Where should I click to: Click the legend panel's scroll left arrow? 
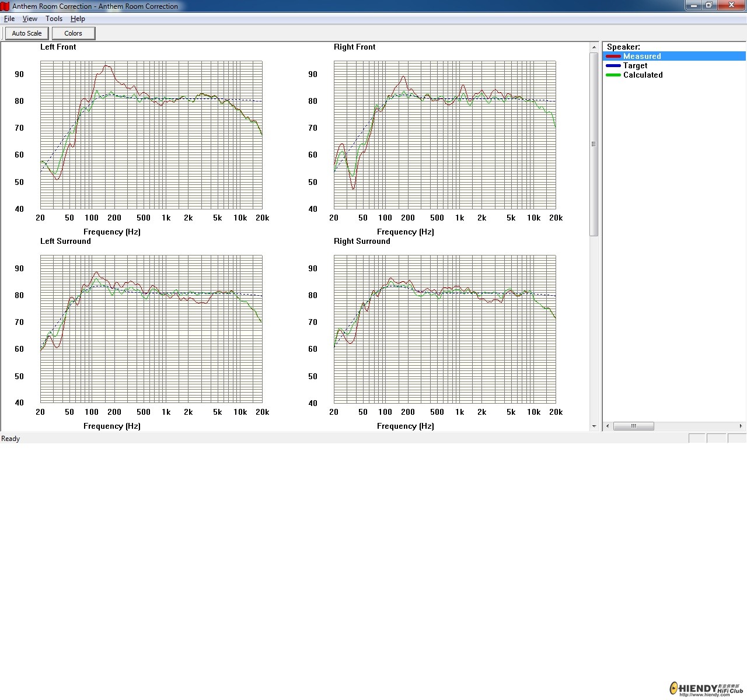pos(608,426)
